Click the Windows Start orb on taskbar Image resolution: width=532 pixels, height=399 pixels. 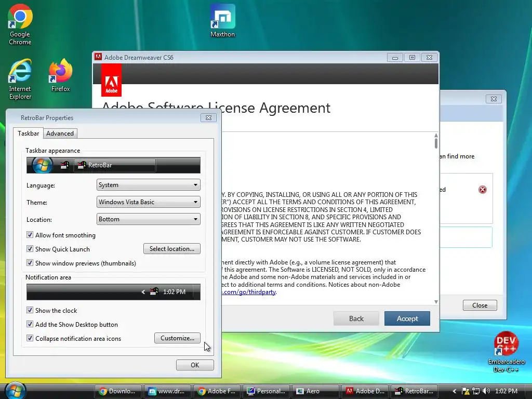coord(15,391)
